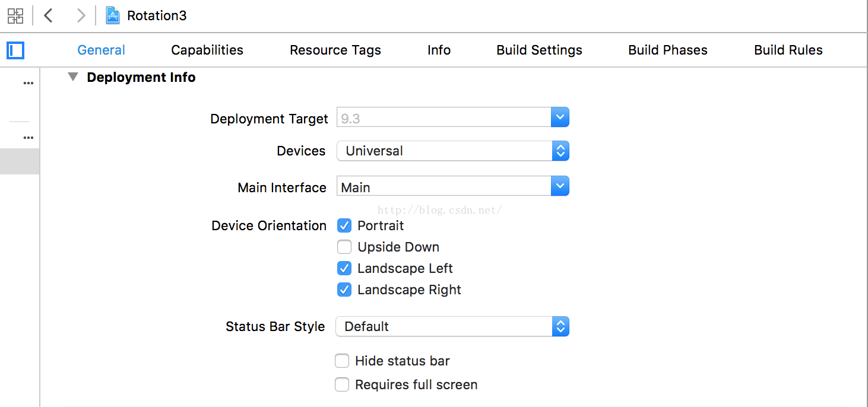
Task: Uncheck the Portrait orientation checkbox
Action: tap(344, 225)
